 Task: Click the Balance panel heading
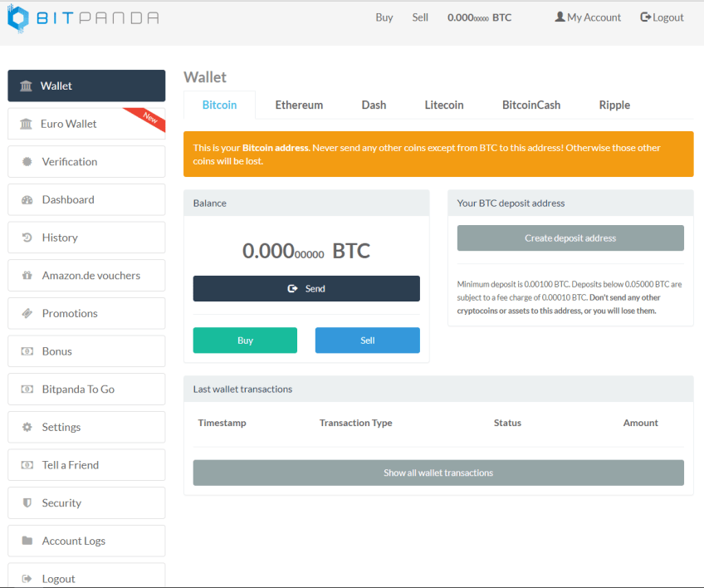point(210,203)
